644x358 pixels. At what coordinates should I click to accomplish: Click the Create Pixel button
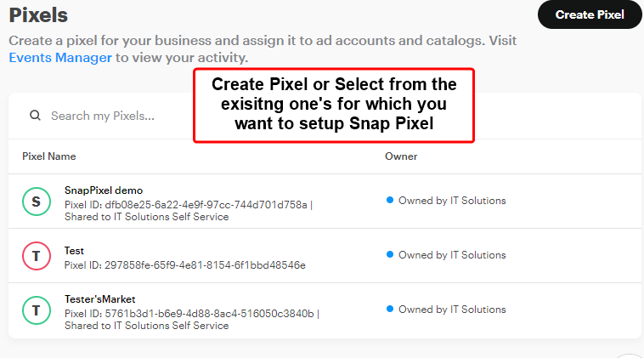[590, 14]
